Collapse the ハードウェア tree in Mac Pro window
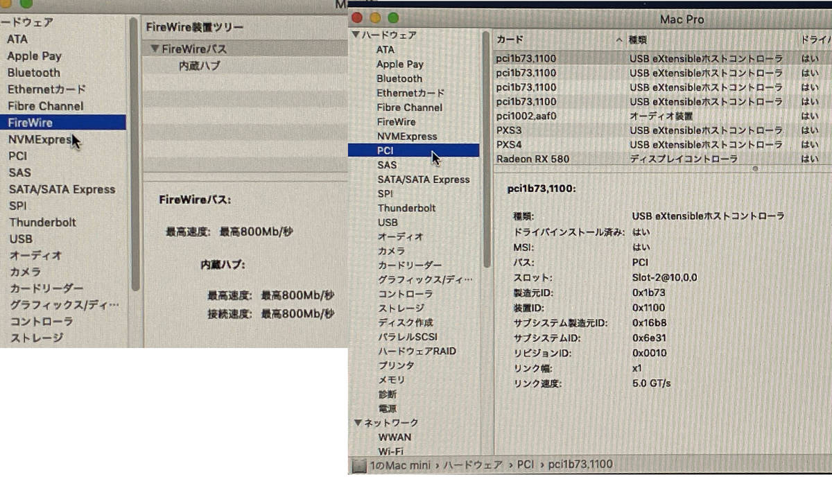This screenshot has height=504, width=832. [x=356, y=35]
